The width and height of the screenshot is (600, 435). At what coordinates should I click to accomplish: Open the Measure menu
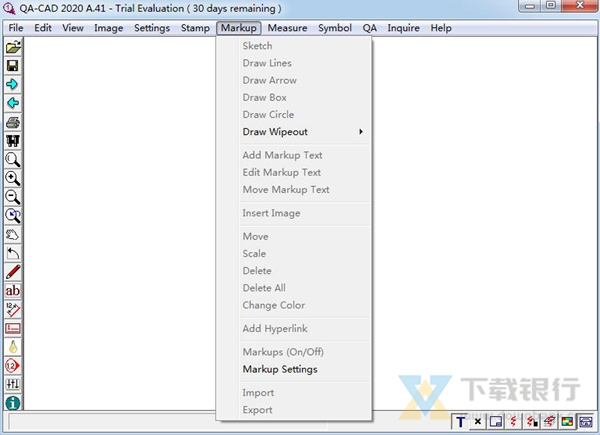point(287,28)
